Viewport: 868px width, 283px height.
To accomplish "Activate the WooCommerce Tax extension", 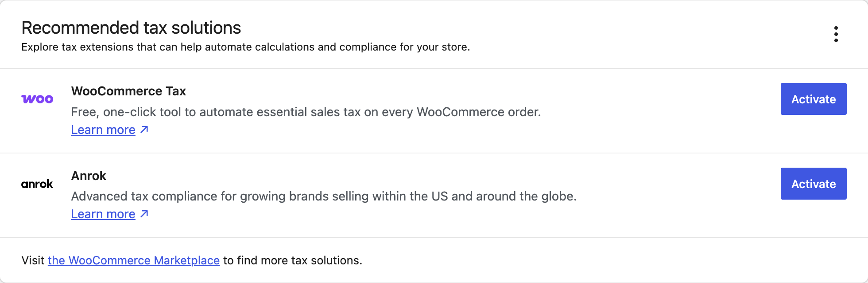I will pyautogui.click(x=814, y=99).
